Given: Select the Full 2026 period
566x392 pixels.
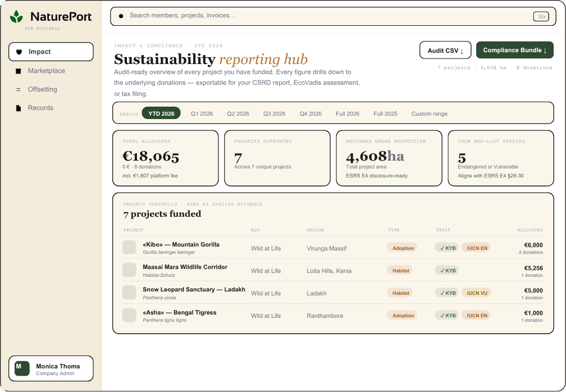Looking at the screenshot, I should click(348, 113).
